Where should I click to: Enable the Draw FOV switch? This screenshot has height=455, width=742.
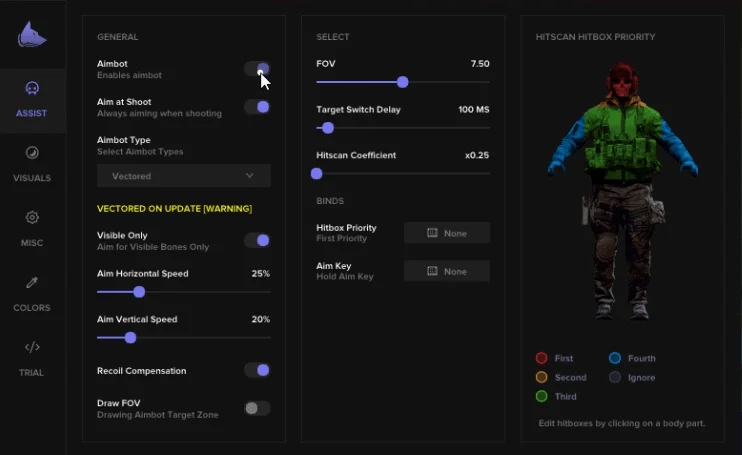257,408
